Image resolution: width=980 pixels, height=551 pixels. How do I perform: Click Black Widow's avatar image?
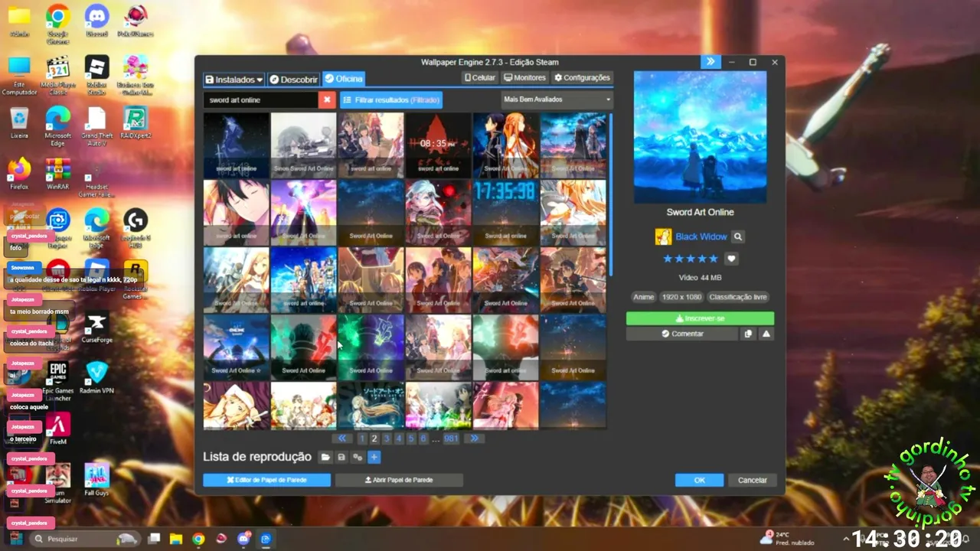[x=663, y=236]
